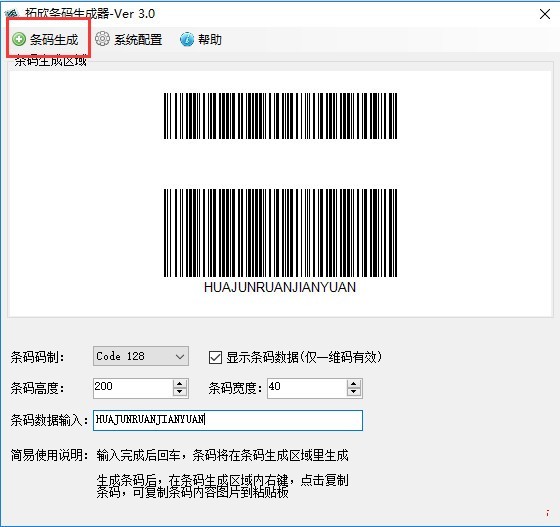Screen dimensions: 560x527
Task: Open the 系统配置 menu item
Action: pos(138,40)
